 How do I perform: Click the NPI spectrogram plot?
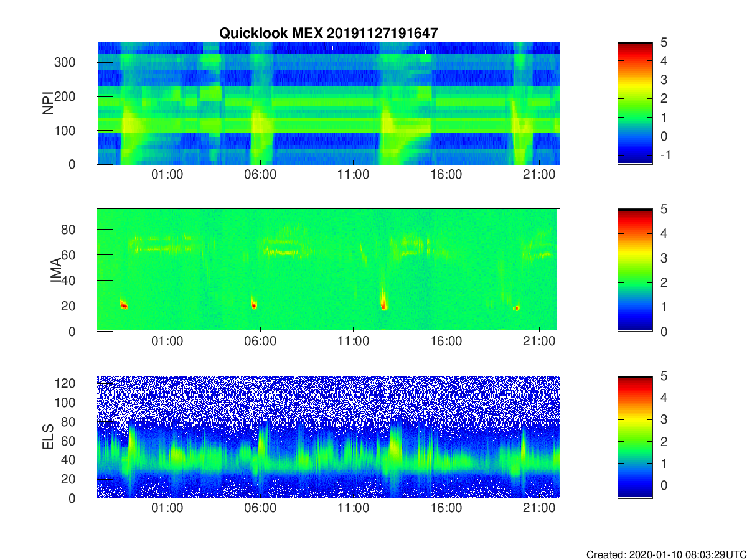tap(328, 103)
